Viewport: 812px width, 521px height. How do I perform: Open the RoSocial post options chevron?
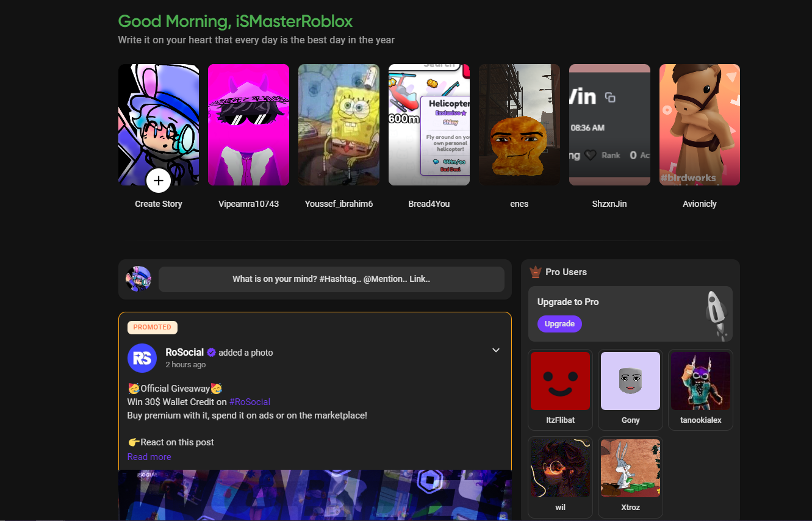(496, 350)
